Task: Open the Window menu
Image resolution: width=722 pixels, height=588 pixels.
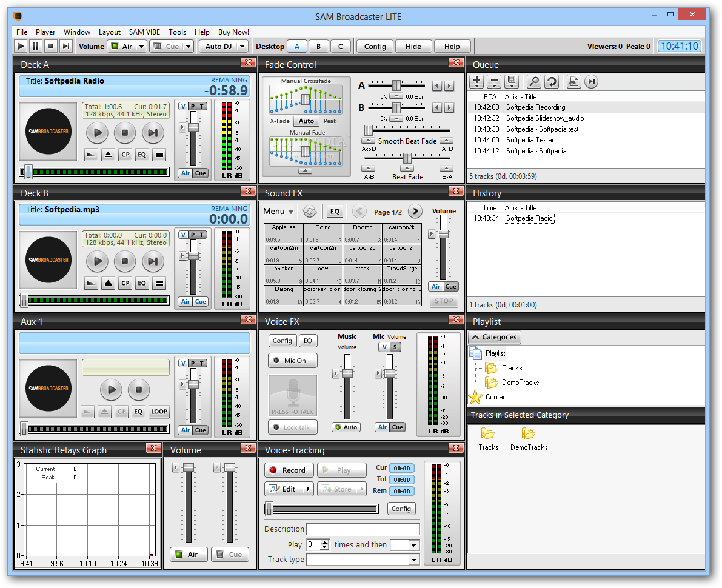Action: (77, 32)
